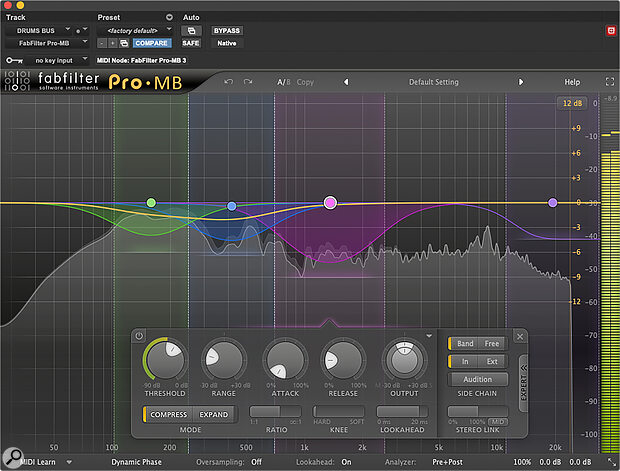Select the green band handle
The height and width of the screenshot is (471, 620).
coord(151,203)
